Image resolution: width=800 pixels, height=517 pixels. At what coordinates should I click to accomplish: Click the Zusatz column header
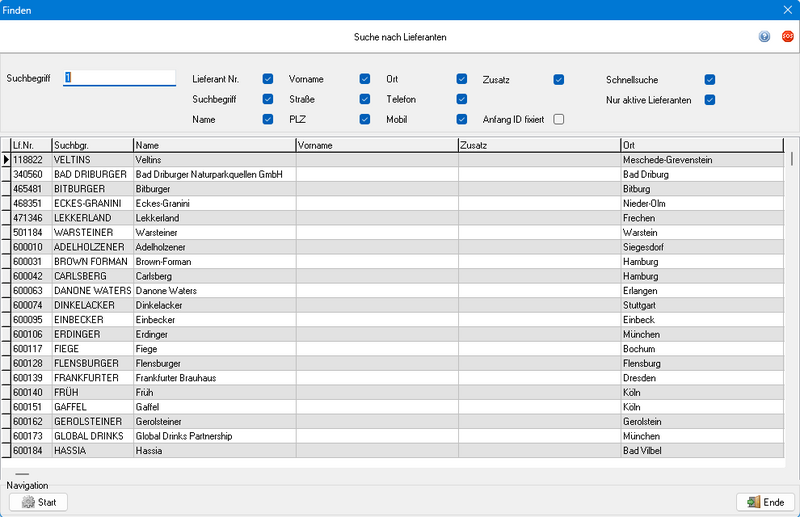(539, 145)
